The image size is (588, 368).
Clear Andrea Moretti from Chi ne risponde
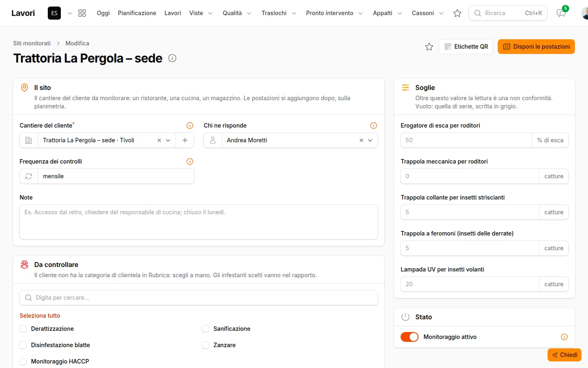click(x=361, y=140)
